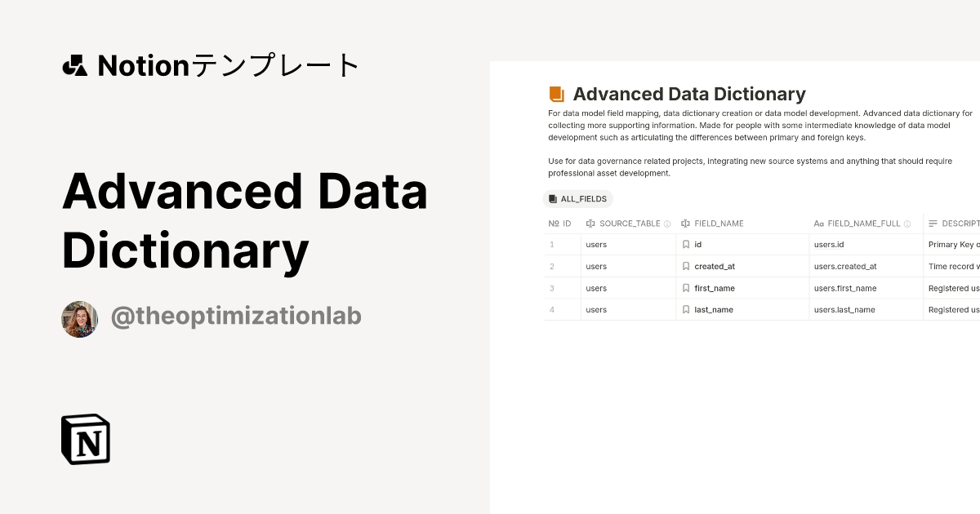Open the SOURCE_TABLE column header menu
Image resolution: width=980 pixels, height=514 pixels.
pyautogui.click(x=629, y=223)
